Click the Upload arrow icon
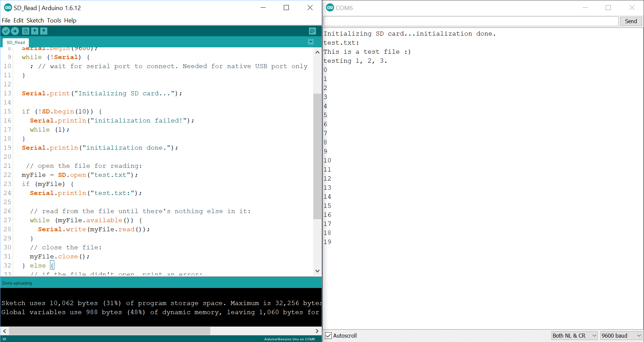644x342 pixels. [x=15, y=31]
